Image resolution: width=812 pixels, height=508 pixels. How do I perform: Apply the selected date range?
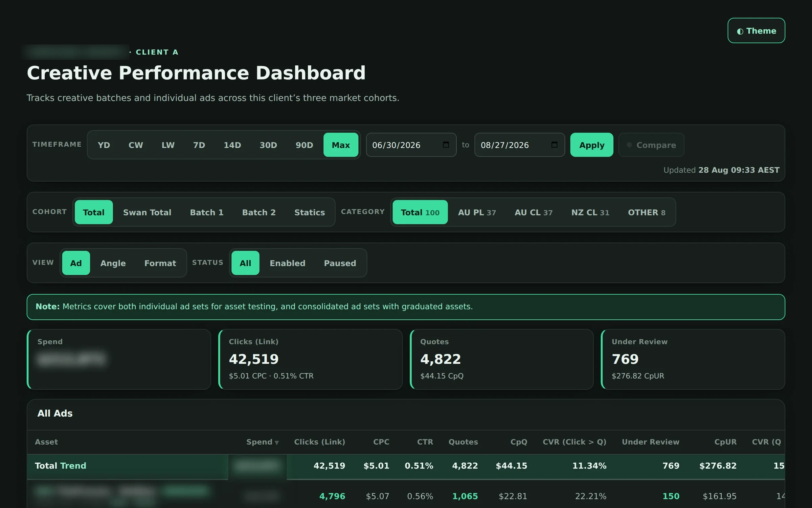pos(591,145)
